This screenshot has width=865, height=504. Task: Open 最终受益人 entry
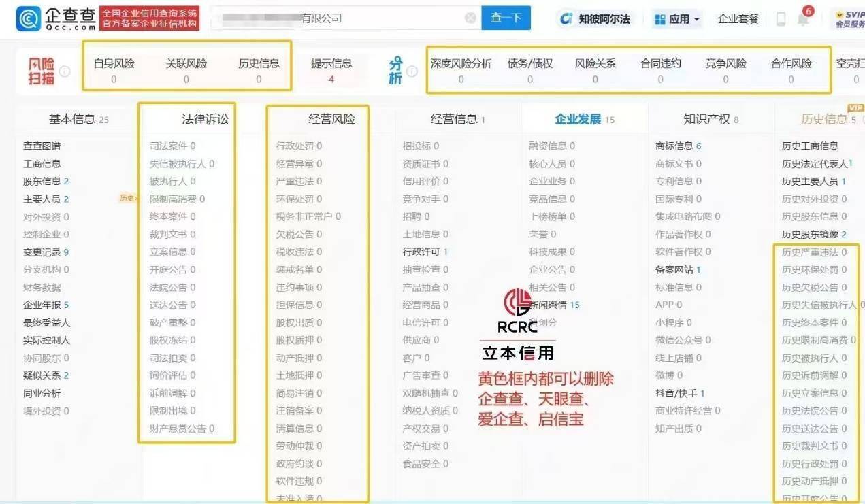pos(46,322)
